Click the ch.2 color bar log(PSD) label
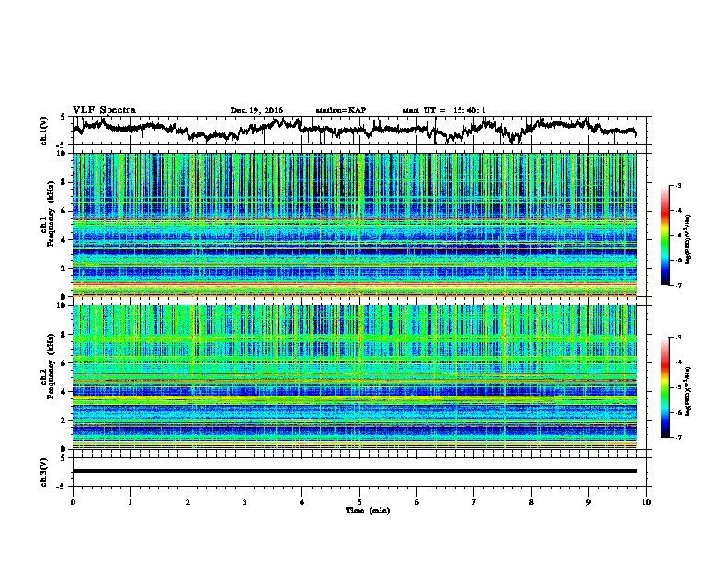Image resolution: width=728 pixels, height=563 pixels. click(x=688, y=392)
